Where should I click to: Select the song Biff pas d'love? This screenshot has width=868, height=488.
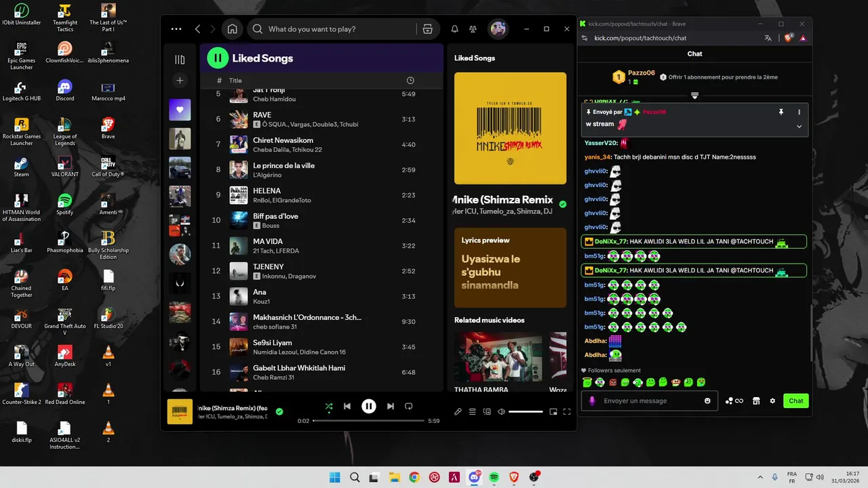(321, 220)
